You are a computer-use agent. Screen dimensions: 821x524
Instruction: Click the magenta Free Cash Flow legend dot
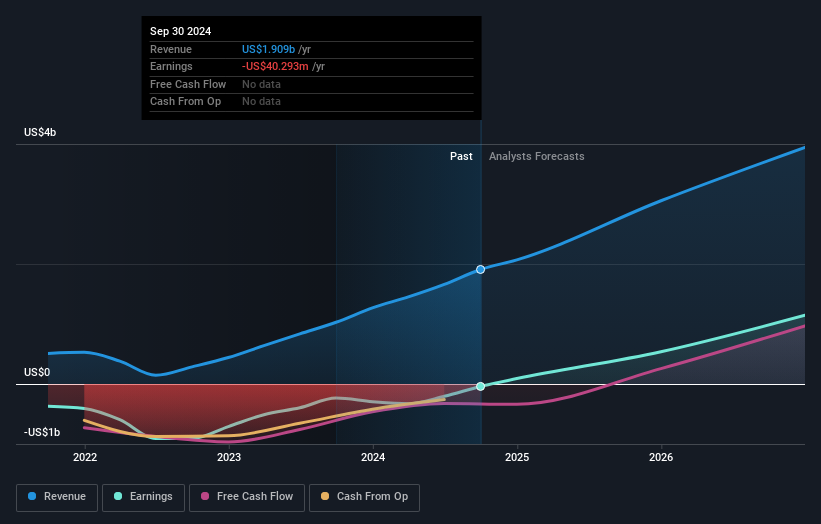(x=206, y=496)
